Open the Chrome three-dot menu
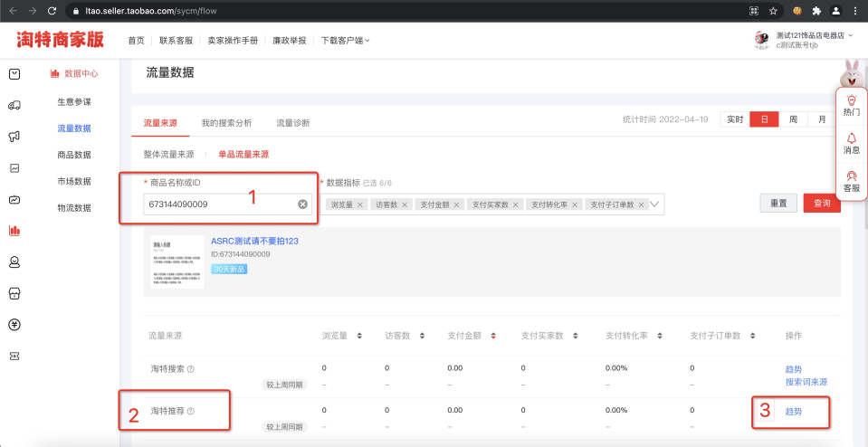Screen dimensions: 868x447 click(x=854, y=11)
